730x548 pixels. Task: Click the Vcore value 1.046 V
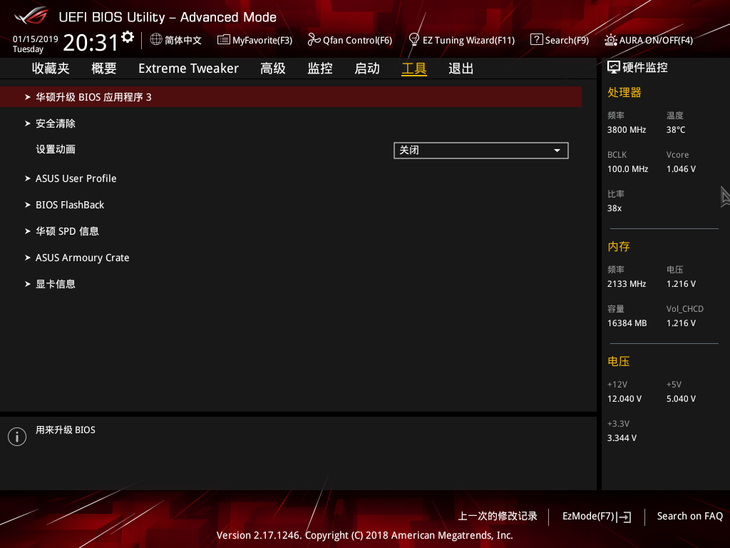coord(681,169)
